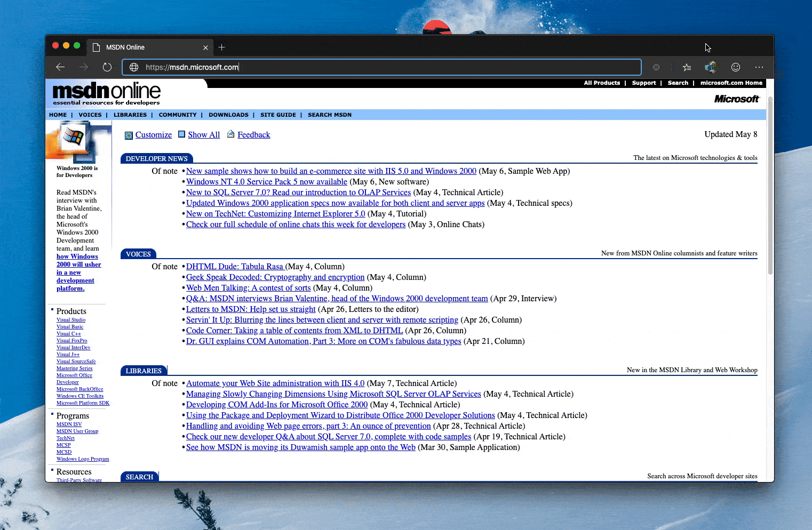Open Automate Web Site administration IIS 4.0 link
812x530 pixels.
(x=275, y=383)
